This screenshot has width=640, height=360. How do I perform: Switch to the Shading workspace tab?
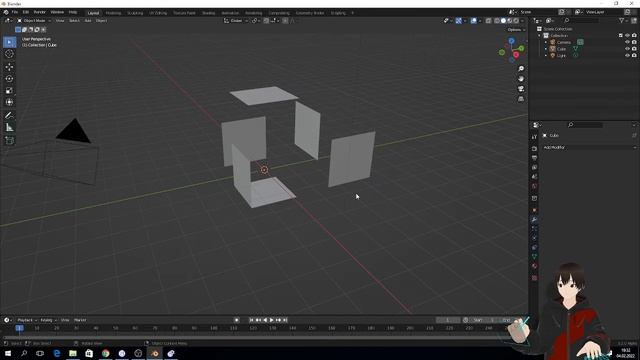[x=209, y=13]
